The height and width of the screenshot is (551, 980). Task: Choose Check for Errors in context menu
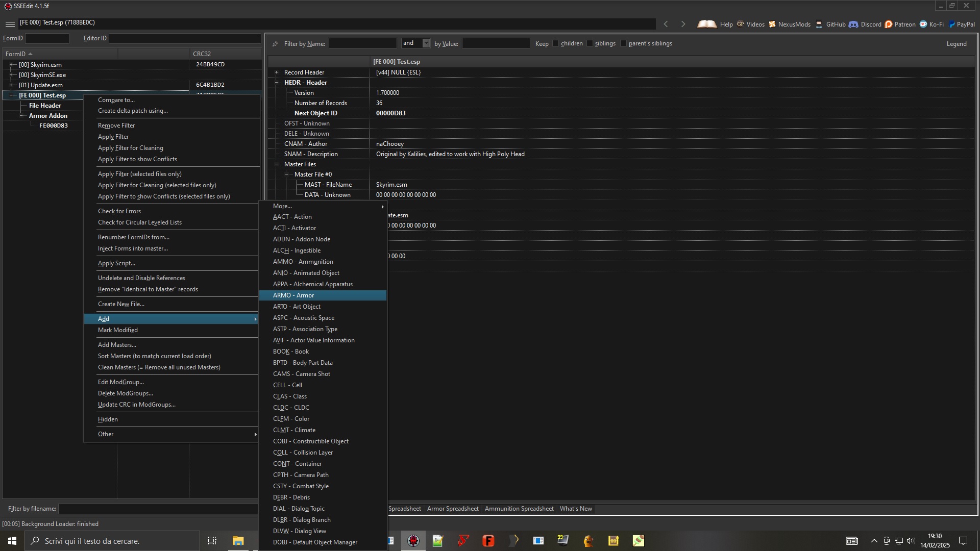click(x=119, y=211)
